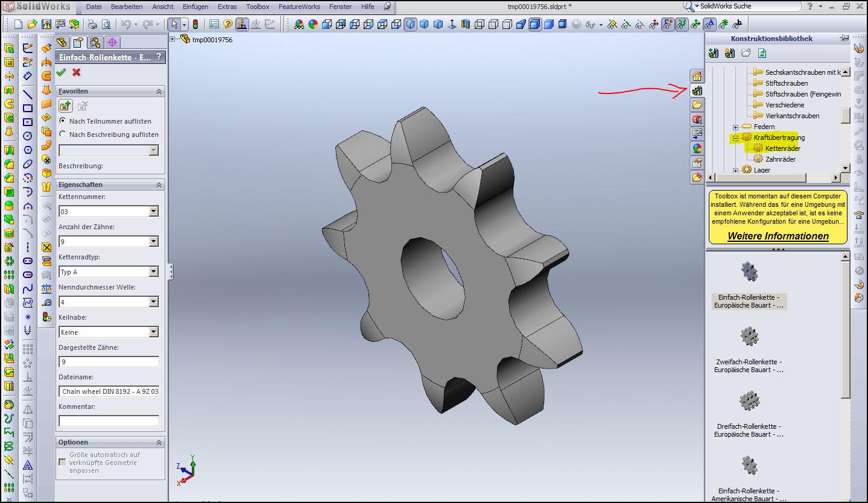Open the FeatureWorks menu
868x503 pixels.
[299, 7]
